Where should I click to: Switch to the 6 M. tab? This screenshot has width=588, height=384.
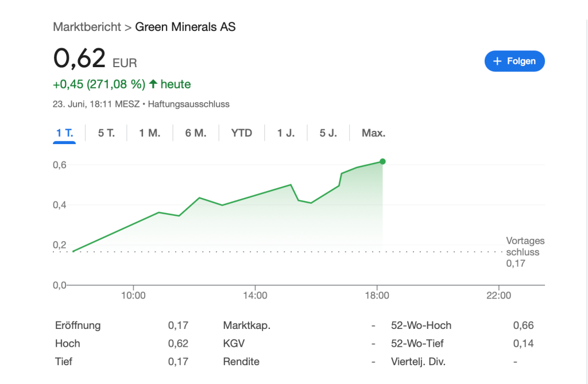coord(195,133)
